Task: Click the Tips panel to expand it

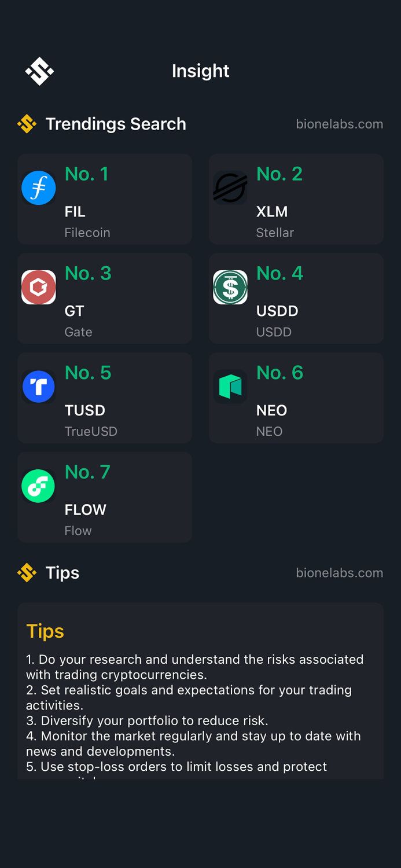Action: click(200, 689)
